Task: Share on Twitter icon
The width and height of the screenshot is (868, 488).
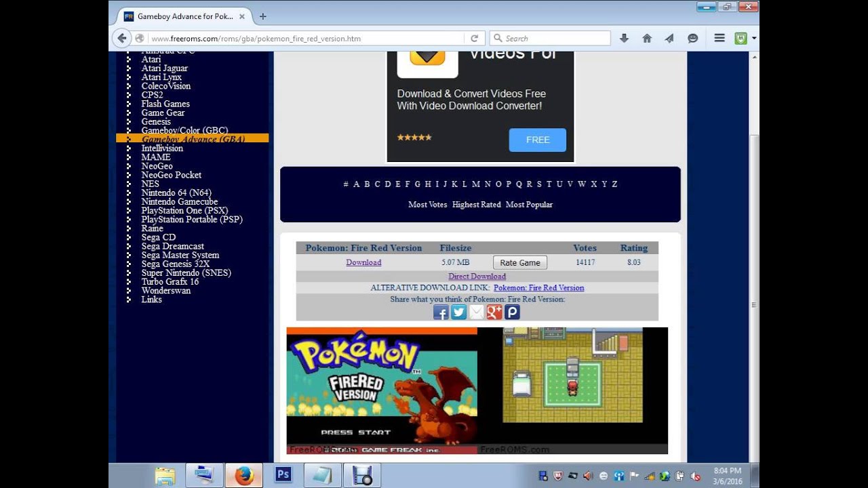Action: point(458,312)
